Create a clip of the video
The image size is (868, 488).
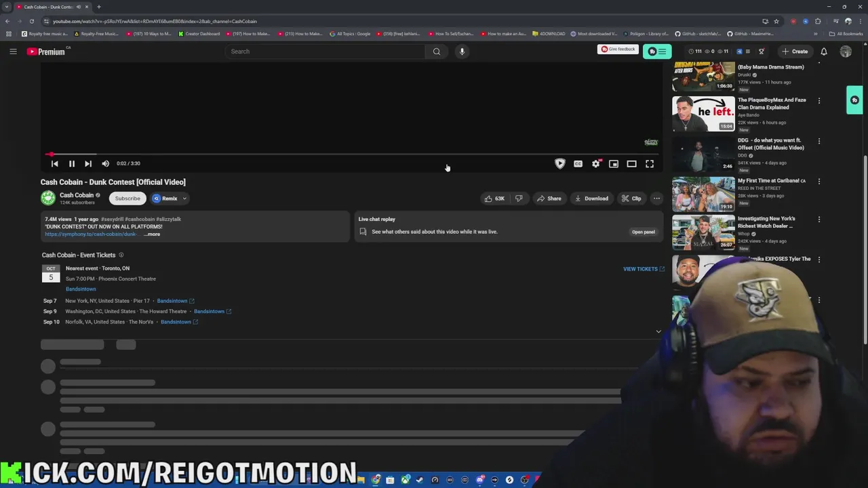(x=631, y=199)
